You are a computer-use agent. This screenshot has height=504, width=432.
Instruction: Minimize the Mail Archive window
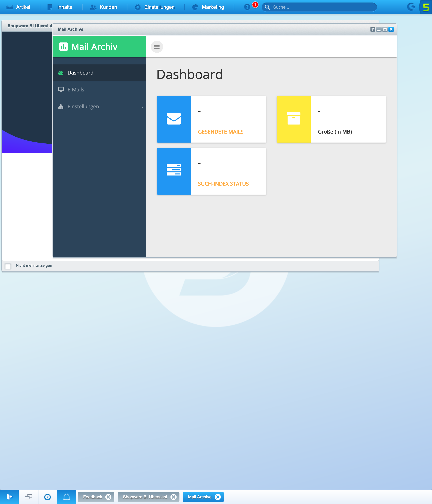coord(379,30)
